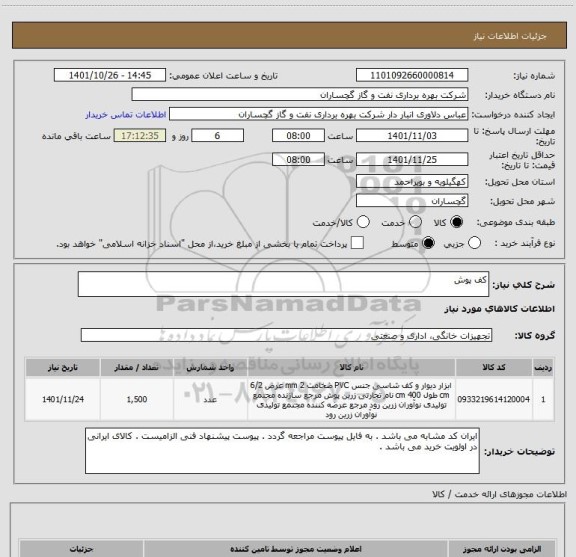
Task: Click the need number field 1101092660000814
Action: (x=412, y=75)
